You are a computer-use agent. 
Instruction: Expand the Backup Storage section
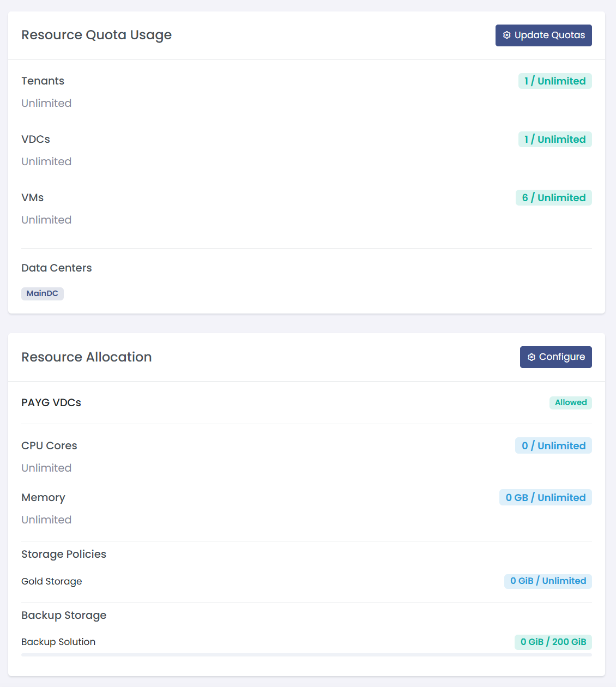(64, 615)
